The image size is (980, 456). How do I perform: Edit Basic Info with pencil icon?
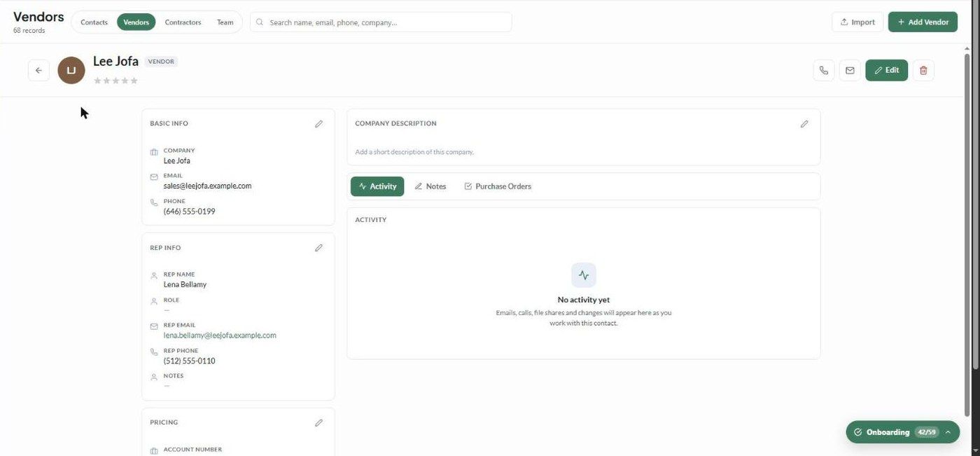point(318,124)
